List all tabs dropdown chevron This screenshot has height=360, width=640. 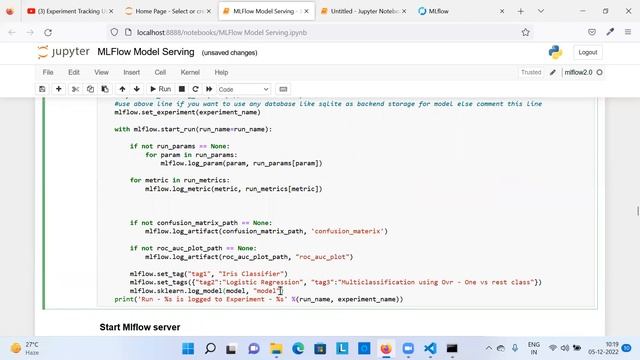click(x=541, y=11)
